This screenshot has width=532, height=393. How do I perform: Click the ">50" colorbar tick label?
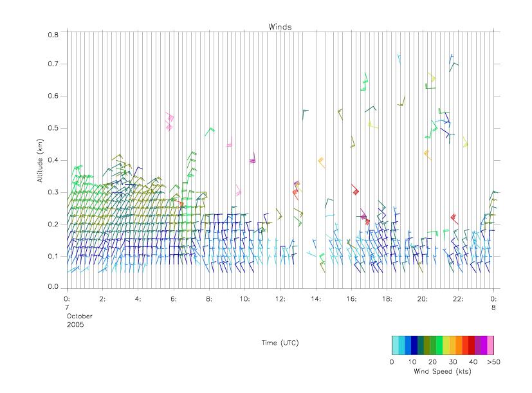tap(493, 361)
